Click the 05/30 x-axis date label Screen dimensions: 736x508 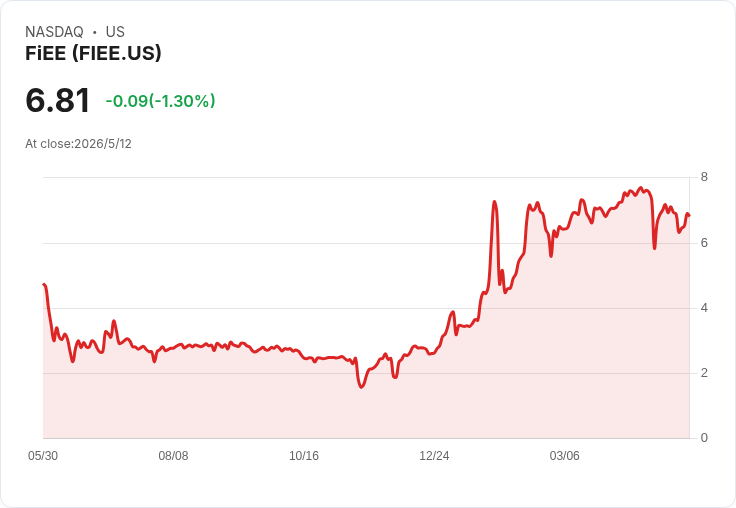(x=43, y=455)
